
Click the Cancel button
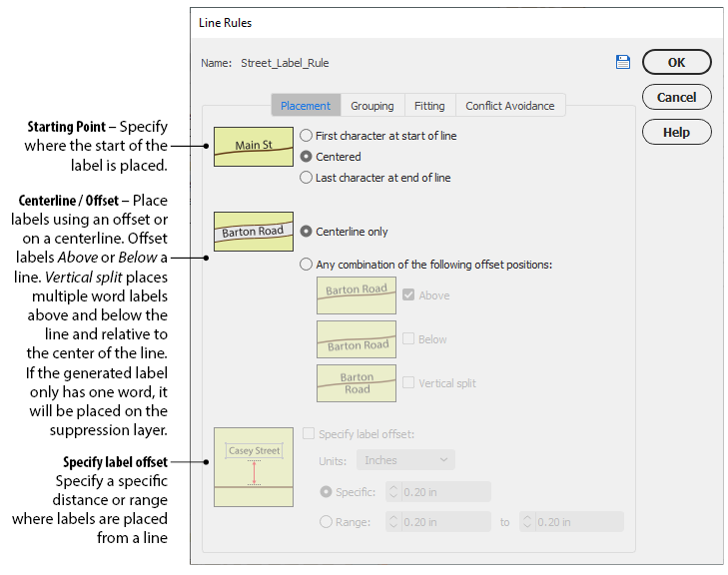pos(676,97)
